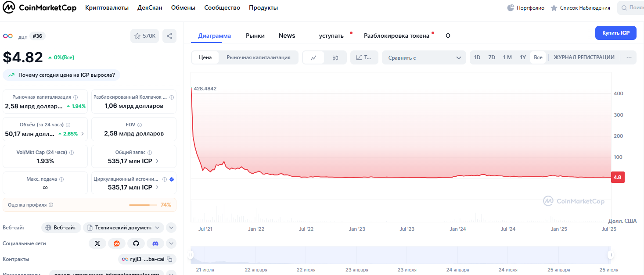
Task: Add ICP to watchlist via 570K star
Action: (x=145, y=36)
